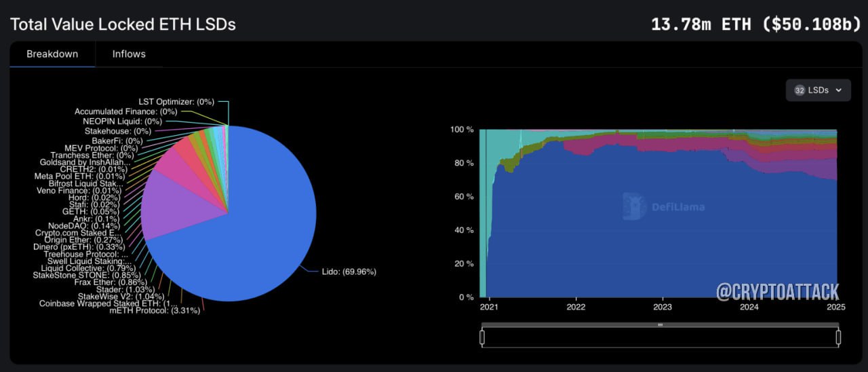Click the '0 %' y-axis label
This screenshot has height=372, width=868.
pos(467,297)
